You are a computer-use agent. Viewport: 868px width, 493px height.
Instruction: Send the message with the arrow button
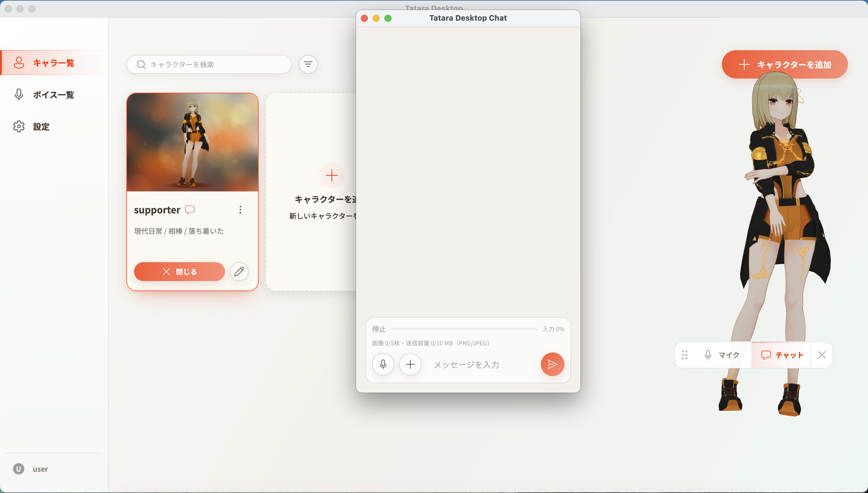(x=552, y=364)
